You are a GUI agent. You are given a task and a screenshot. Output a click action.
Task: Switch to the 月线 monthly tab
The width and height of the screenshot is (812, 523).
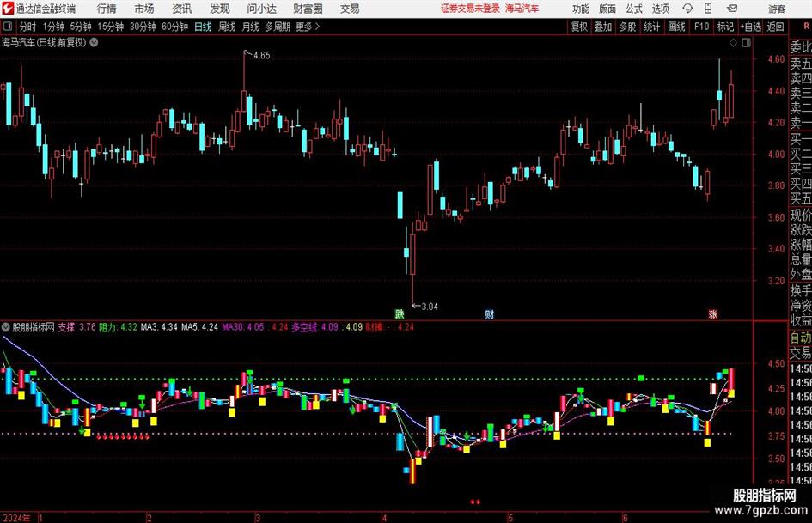[250, 27]
